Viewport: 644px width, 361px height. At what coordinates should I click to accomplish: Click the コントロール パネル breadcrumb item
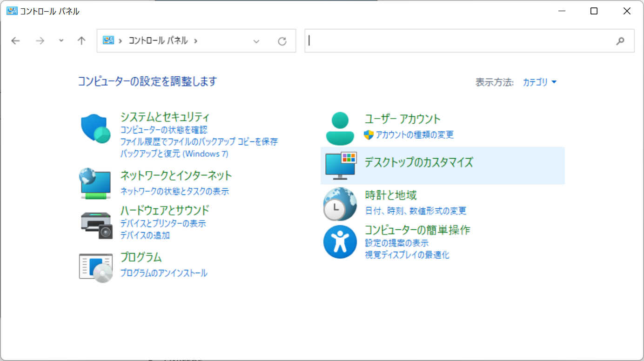pos(158,41)
